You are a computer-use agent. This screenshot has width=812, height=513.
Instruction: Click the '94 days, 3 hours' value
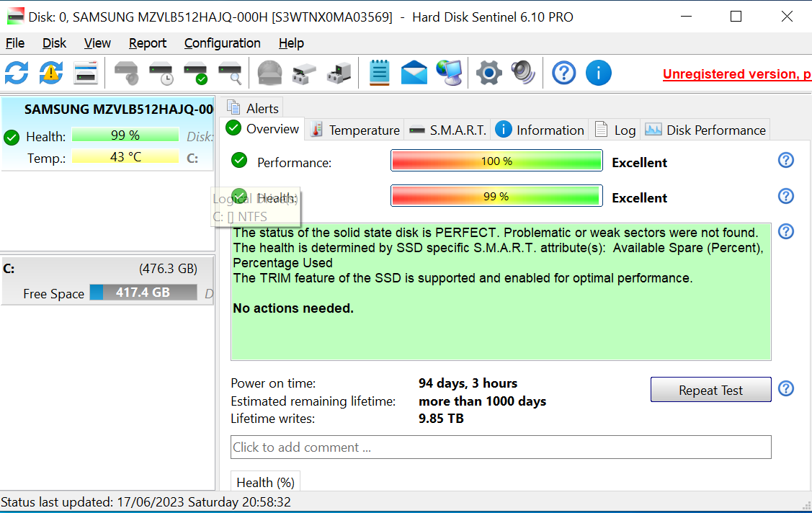(x=468, y=383)
